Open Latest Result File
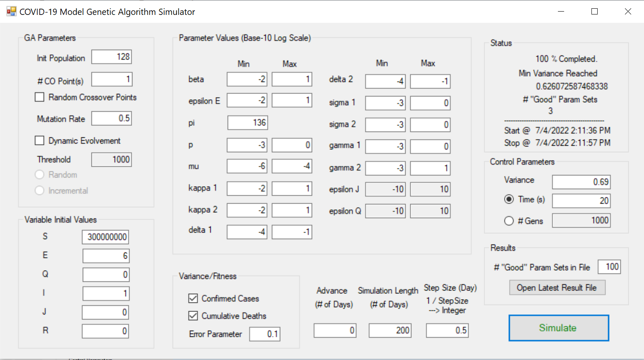Image resolution: width=644 pixels, height=360 pixels. (x=557, y=288)
